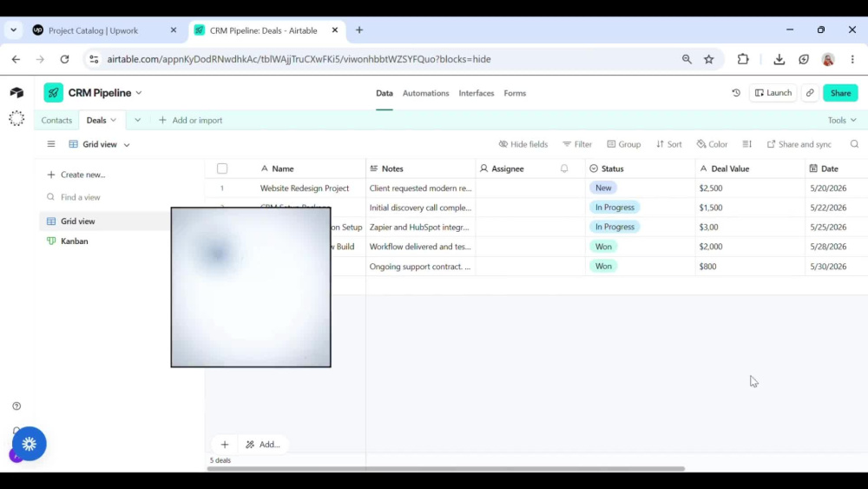Click In Progress status for $1,500 deal
Screen dimensions: 868x489
point(615,207)
